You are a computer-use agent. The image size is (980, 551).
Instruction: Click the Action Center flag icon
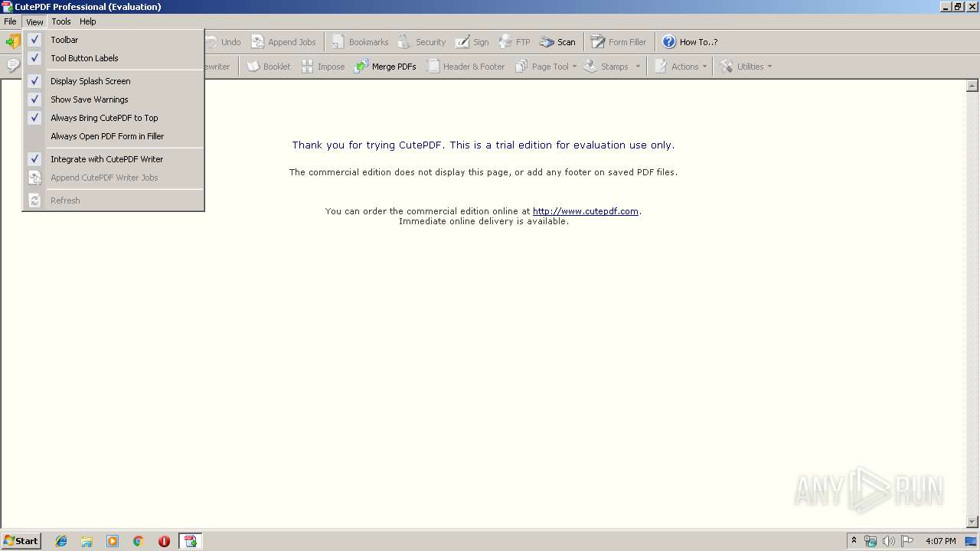[x=907, y=541]
